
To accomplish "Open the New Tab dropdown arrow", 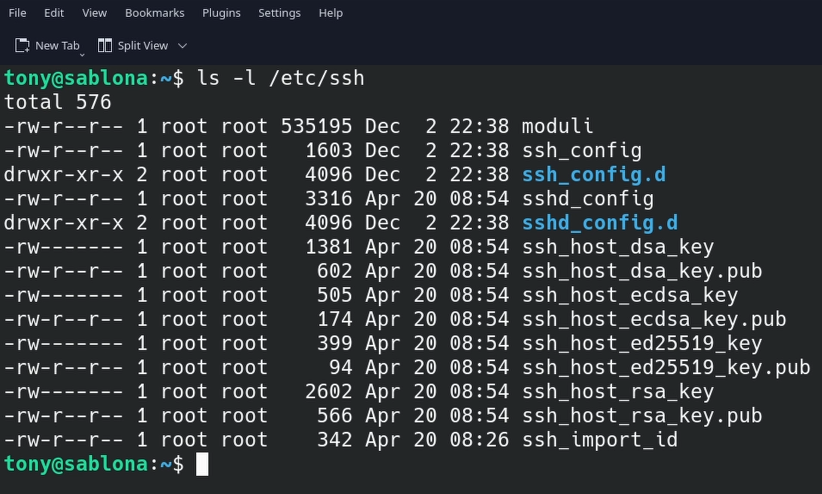I will (82, 55).
